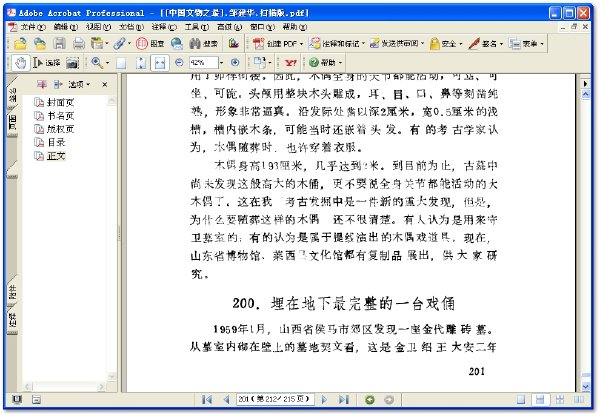This screenshot has width=600, height=416.
Task: Open the 文档 menu
Action: click(x=131, y=27)
